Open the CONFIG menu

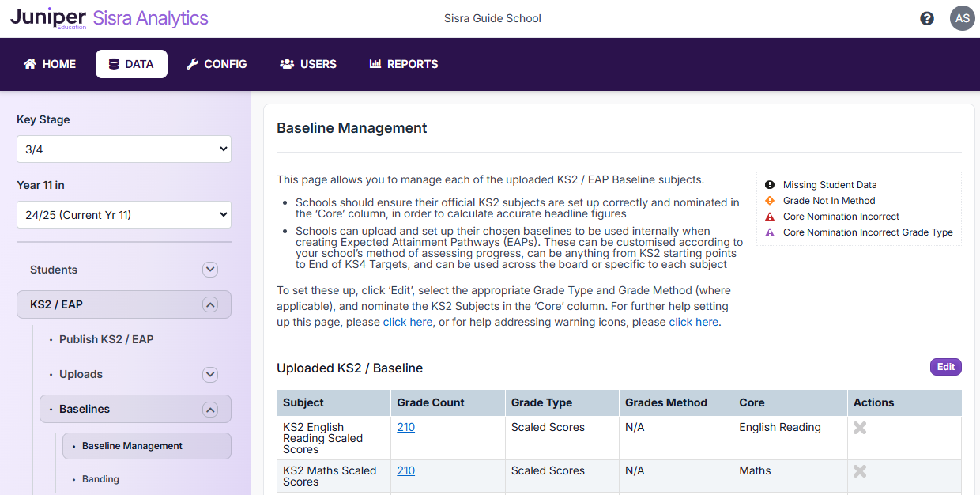tap(217, 64)
